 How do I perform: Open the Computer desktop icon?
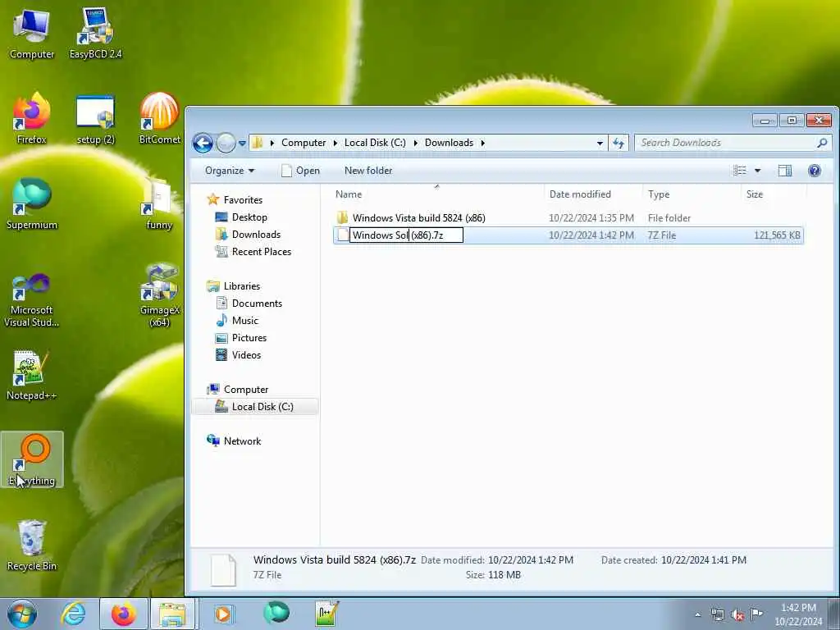(32, 33)
